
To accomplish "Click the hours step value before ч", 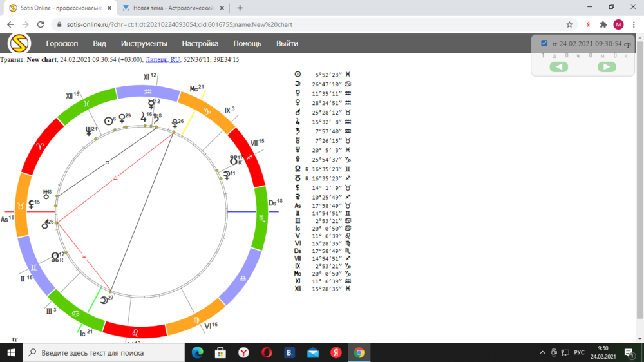I will pyautogui.click(x=567, y=55).
